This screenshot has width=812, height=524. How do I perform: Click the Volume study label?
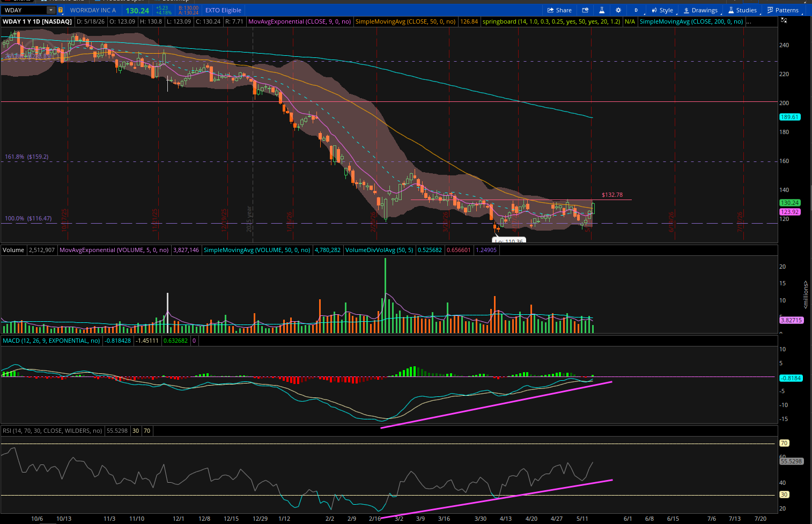pyautogui.click(x=13, y=250)
